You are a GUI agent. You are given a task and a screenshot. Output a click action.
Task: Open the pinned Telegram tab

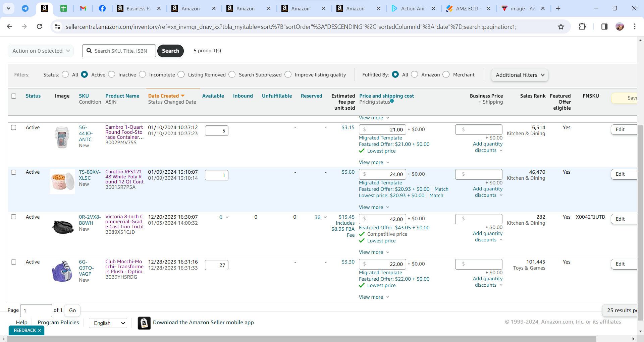[25, 8]
